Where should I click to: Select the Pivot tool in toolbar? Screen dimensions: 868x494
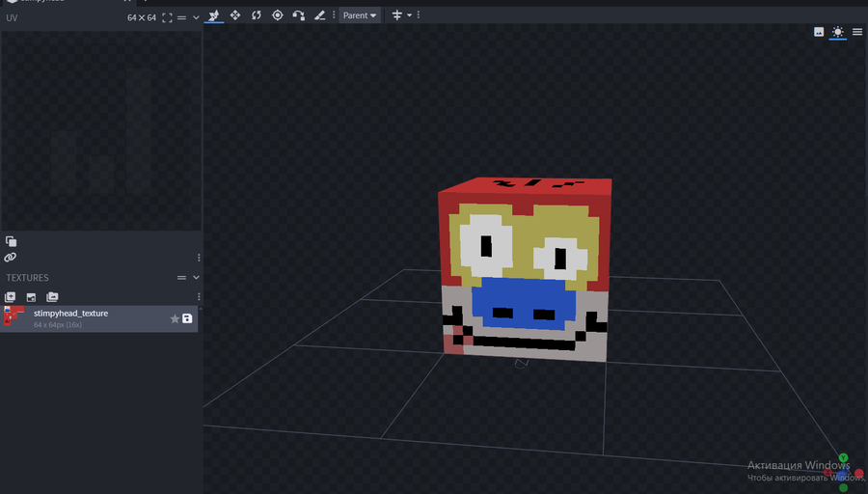[x=278, y=14]
